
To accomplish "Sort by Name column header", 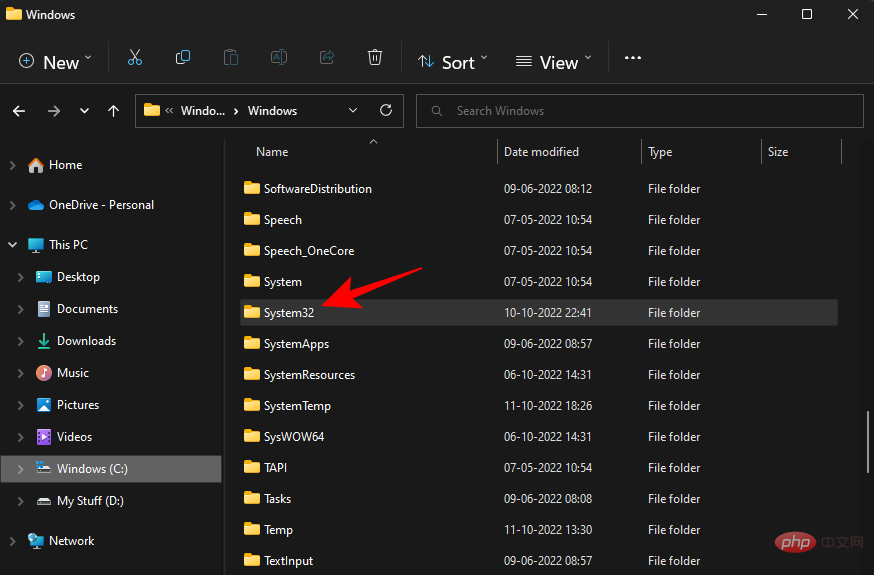I will click(272, 152).
